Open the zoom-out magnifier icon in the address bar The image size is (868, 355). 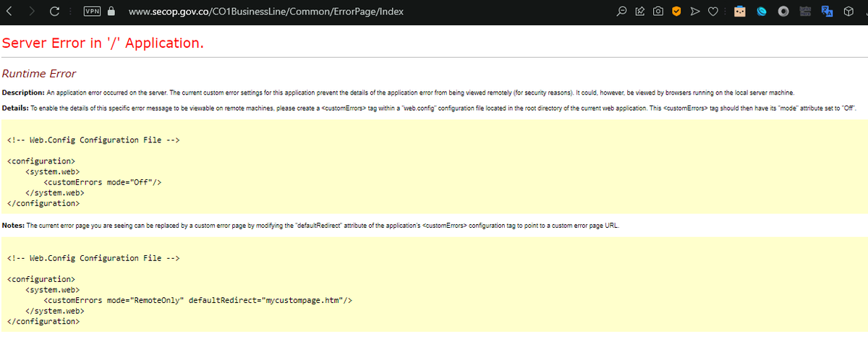tap(621, 12)
